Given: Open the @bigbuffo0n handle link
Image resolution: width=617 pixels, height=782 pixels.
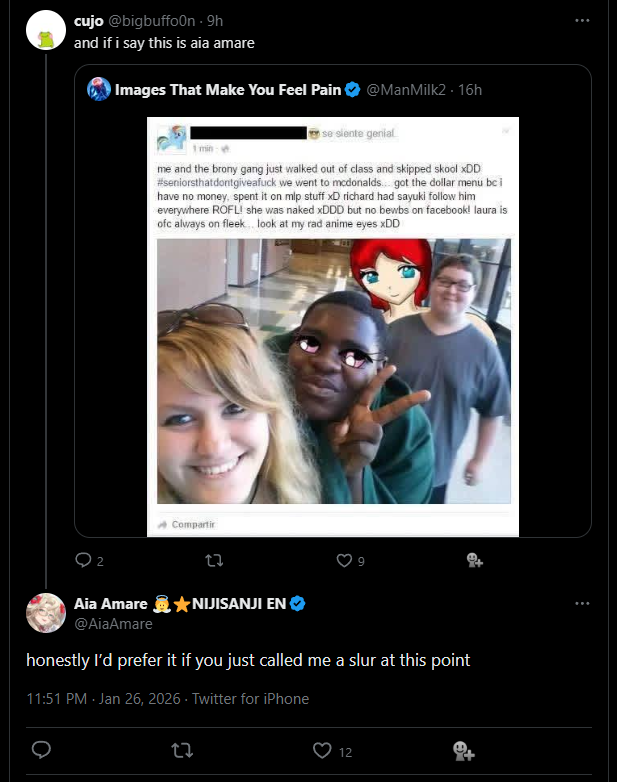Looking at the screenshot, I should [151, 21].
